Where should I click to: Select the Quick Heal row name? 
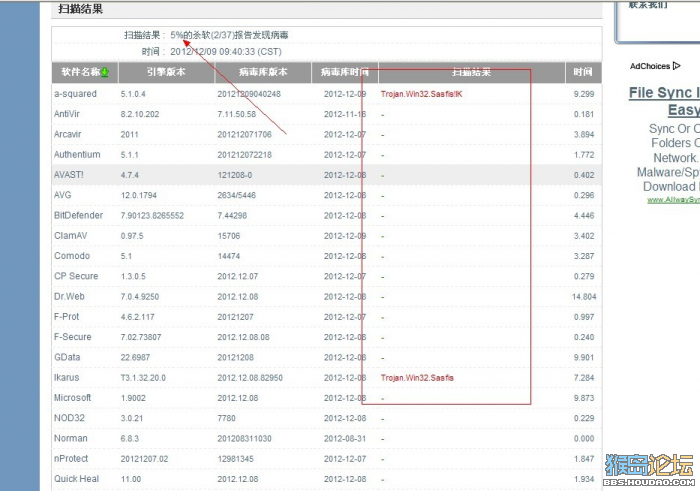point(76,479)
